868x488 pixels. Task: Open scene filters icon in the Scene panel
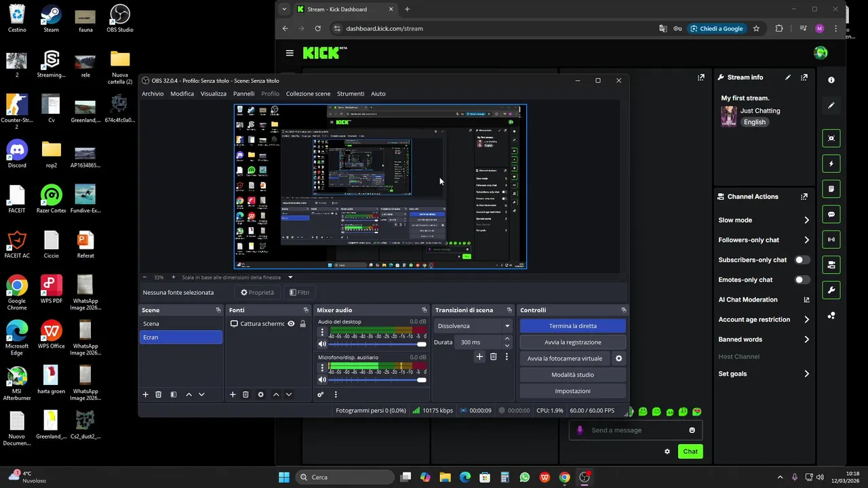[x=174, y=394]
